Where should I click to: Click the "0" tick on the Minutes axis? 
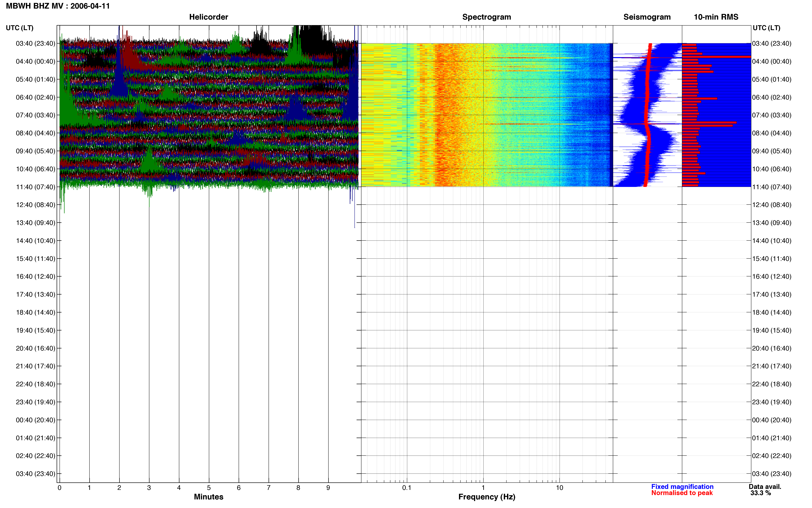point(59,488)
